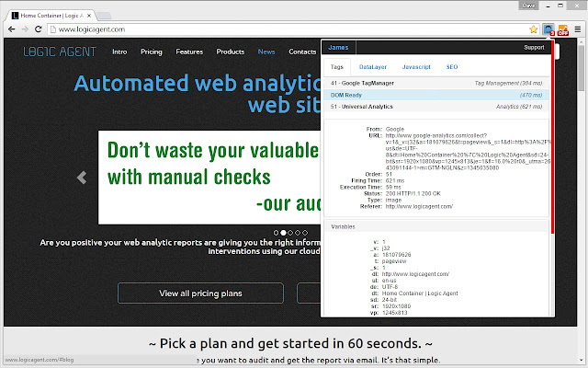Click the 1920x1080 screen resolution value
Screen dimensions: 588x368
396,306
